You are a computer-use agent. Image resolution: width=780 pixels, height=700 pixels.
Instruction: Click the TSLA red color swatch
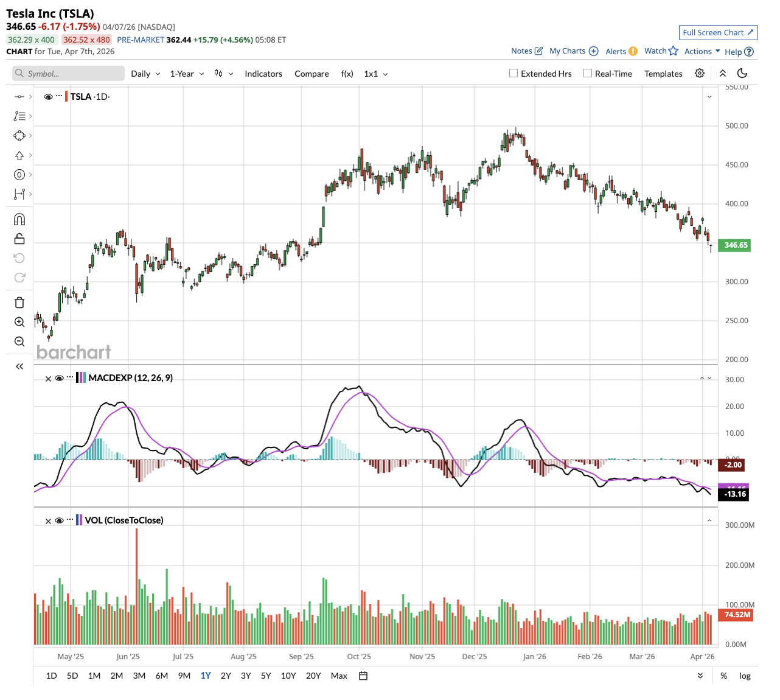pyautogui.click(x=66, y=96)
